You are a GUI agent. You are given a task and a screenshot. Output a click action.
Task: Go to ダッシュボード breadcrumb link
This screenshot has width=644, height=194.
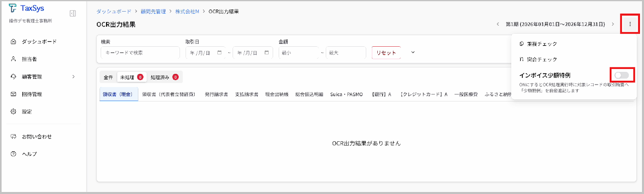(x=114, y=11)
